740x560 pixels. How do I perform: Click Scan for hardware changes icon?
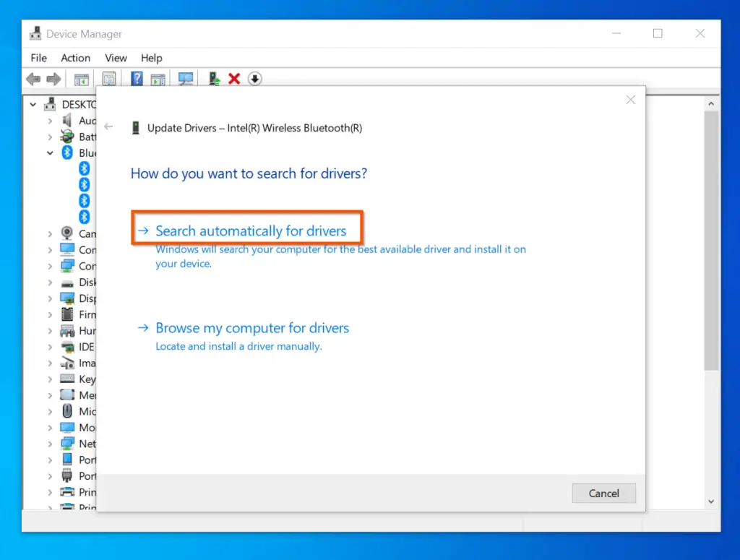(186, 79)
